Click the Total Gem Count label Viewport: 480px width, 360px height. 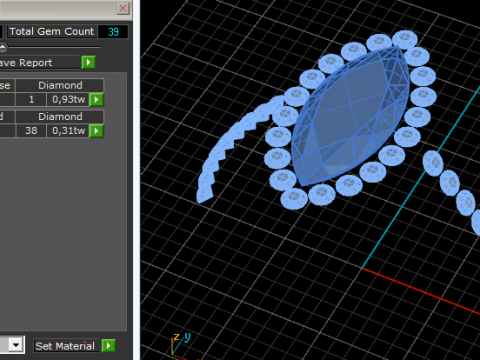pos(52,31)
